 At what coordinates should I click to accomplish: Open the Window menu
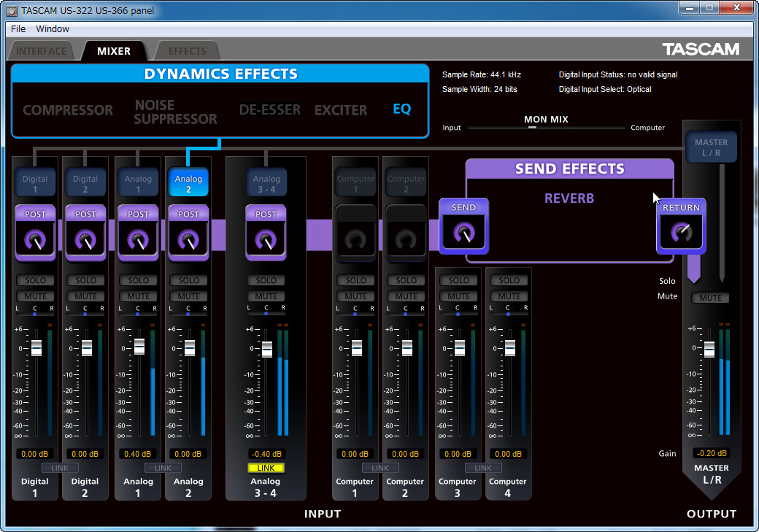coord(53,29)
